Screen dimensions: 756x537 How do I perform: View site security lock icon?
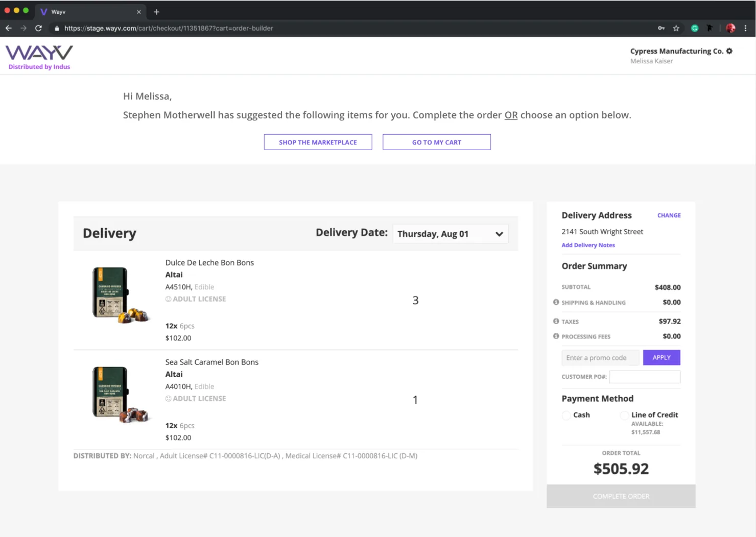[57, 29]
